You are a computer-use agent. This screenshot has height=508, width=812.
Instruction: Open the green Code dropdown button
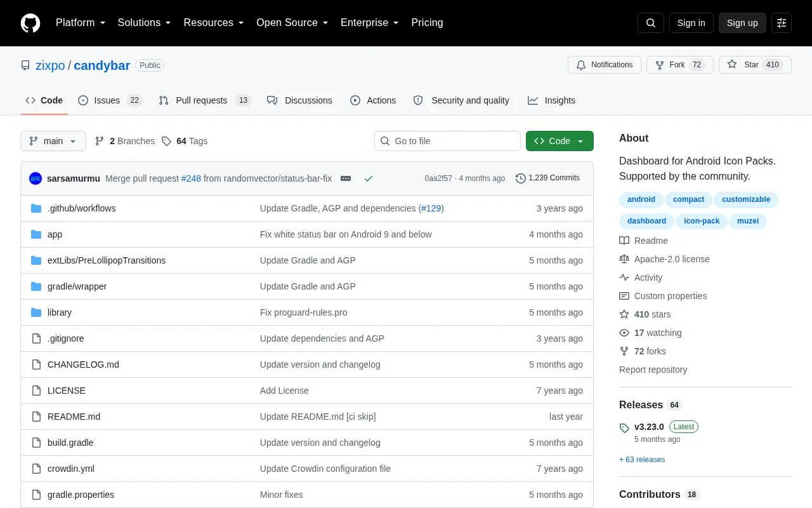point(560,141)
